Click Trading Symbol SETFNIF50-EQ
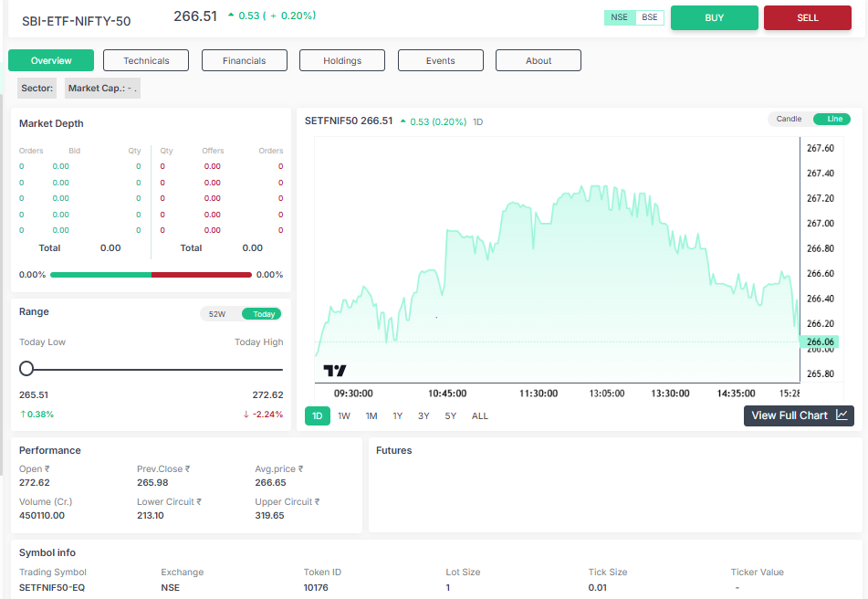The height and width of the screenshot is (599, 868). click(x=52, y=587)
